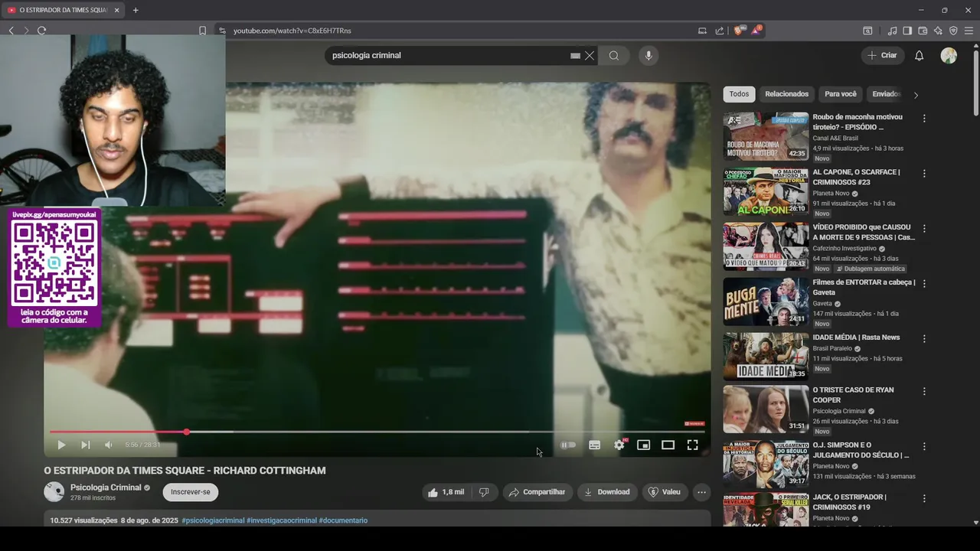Image resolution: width=980 pixels, height=551 pixels.
Task: Toggle subtitles on the player
Action: pyautogui.click(x=594, y=445)
